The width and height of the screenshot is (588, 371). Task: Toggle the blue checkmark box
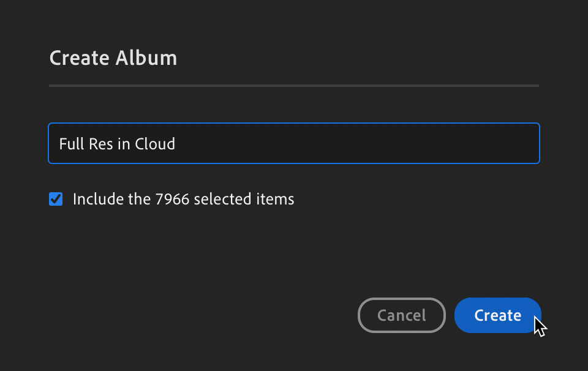coord(56,199)
